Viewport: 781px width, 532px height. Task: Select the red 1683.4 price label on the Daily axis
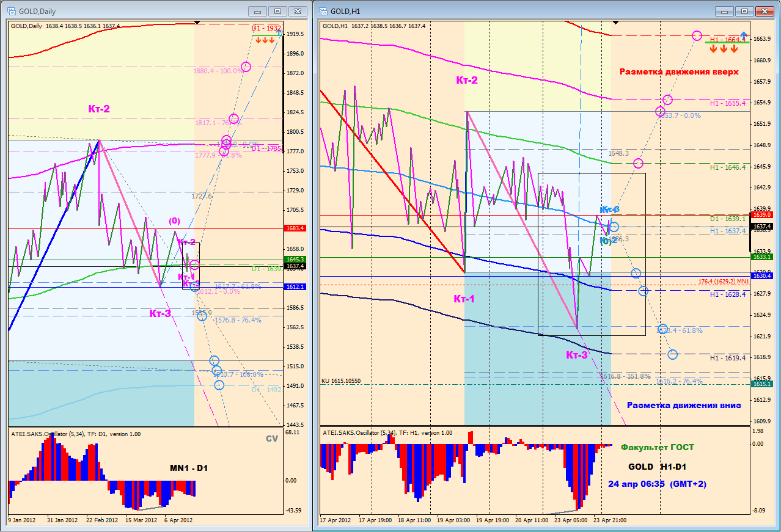tap(294, 228)
